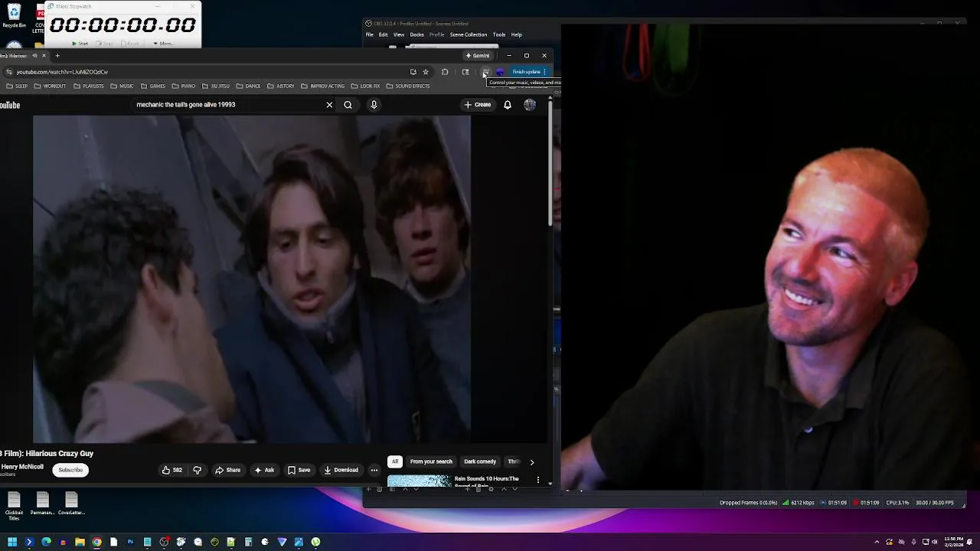Select the Clickbait Titles desktop file
This screenshot has width=980, height=551.
tap(14, 506)
